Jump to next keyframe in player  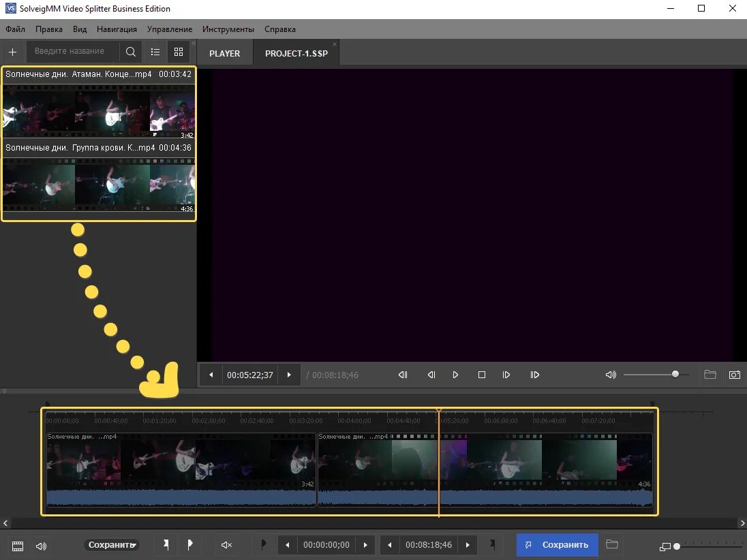(534, 375)
